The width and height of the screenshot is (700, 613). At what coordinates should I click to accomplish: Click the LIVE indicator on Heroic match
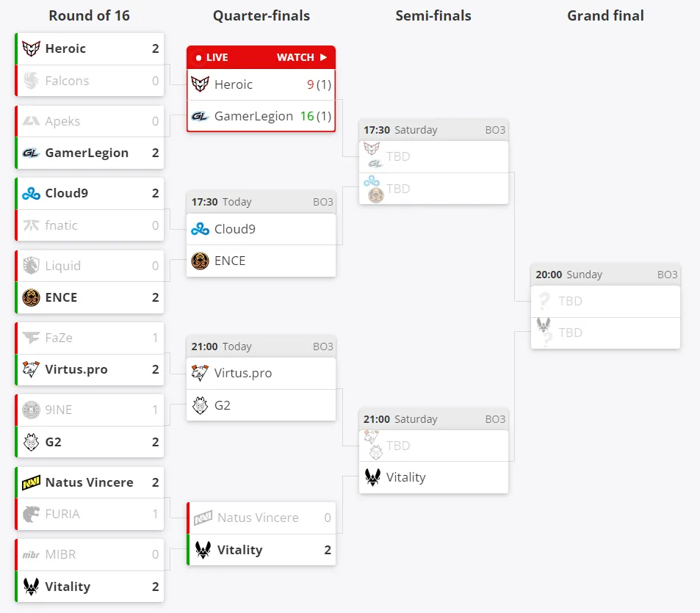pyautogui.click(x=212, y=57)
